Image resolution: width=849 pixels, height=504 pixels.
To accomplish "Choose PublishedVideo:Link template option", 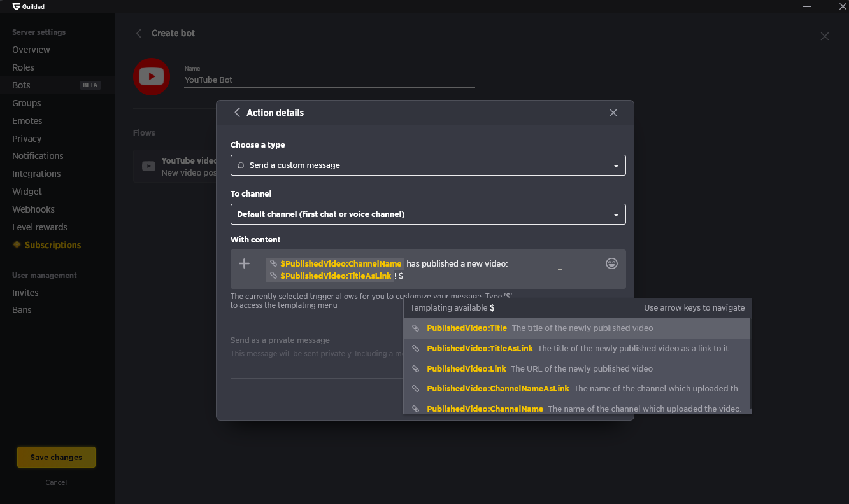I will click(x=577, y=369).
